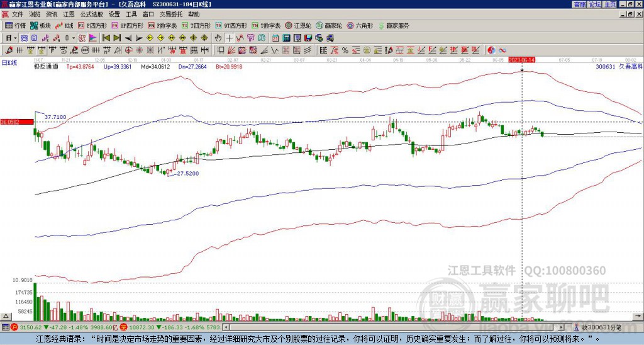Open 赢家服务 from the toolbar

pos(394,25)
